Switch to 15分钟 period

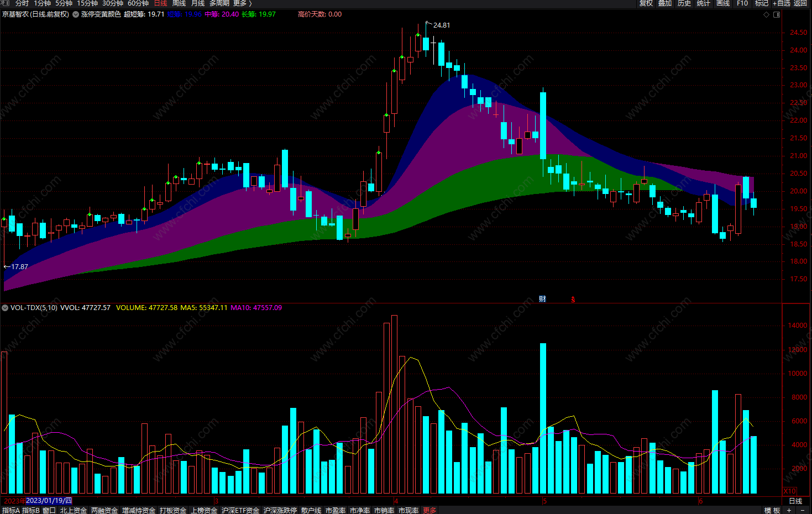[x=87, y=3]
